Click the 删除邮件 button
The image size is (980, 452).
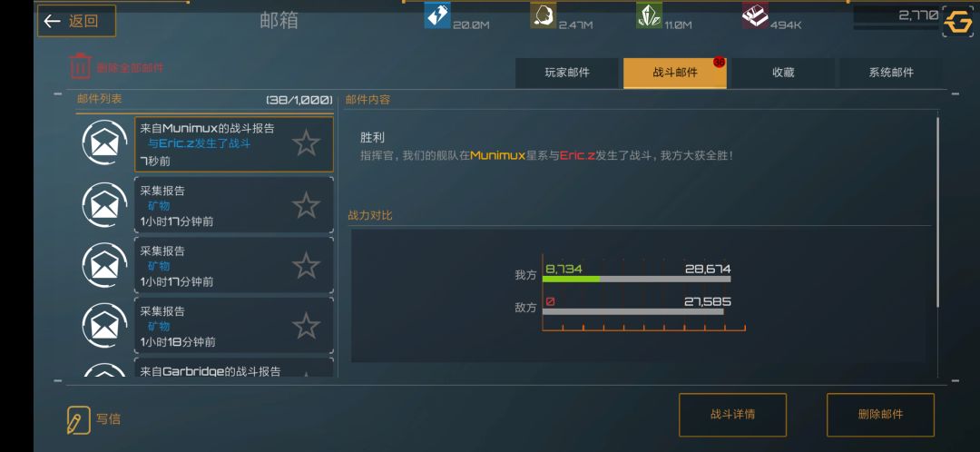coord(880,415)
